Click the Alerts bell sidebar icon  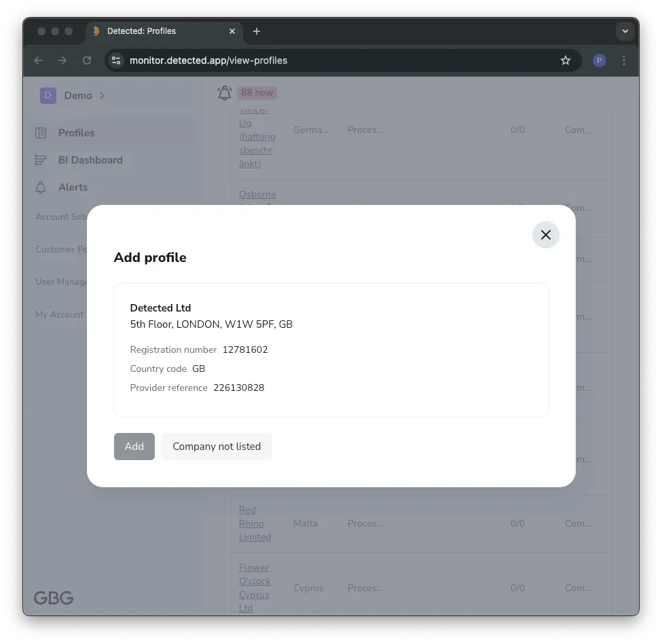[x=41, y=187]
